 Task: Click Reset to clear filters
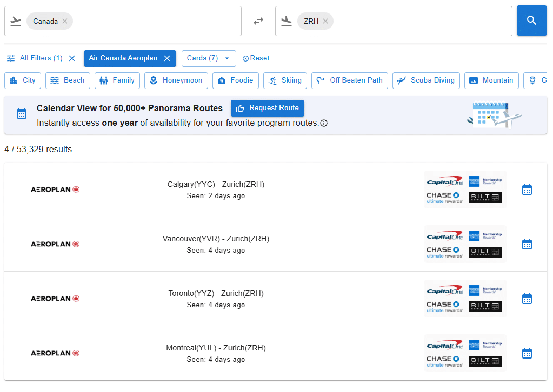(x=256, y=58)
